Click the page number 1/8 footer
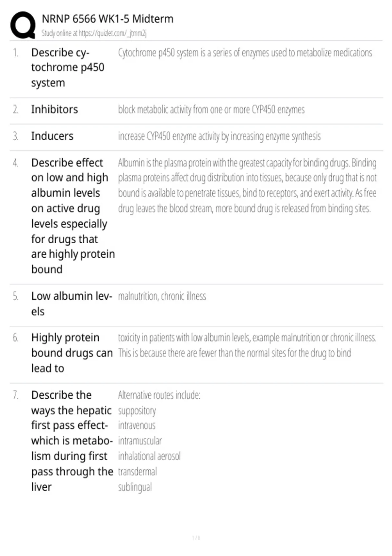The height and width of the screenshot is (556, 392). pos(196,538)
